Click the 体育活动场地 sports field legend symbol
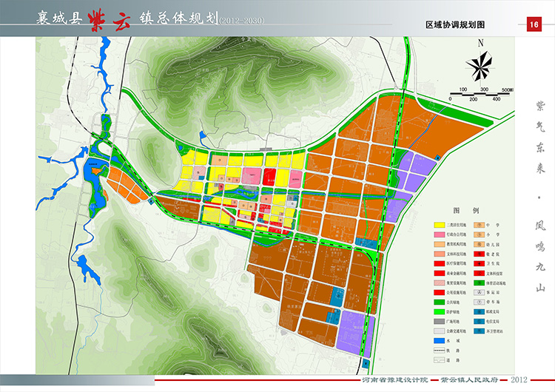Image resolution: width=555 pixels, height=392 pixels. click(x=480, y=283)
